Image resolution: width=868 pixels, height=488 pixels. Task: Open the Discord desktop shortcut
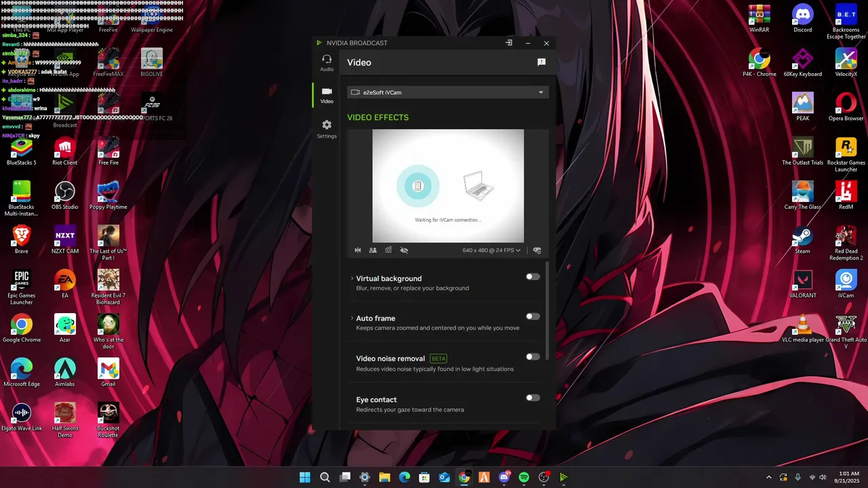(x=803, y=19)
